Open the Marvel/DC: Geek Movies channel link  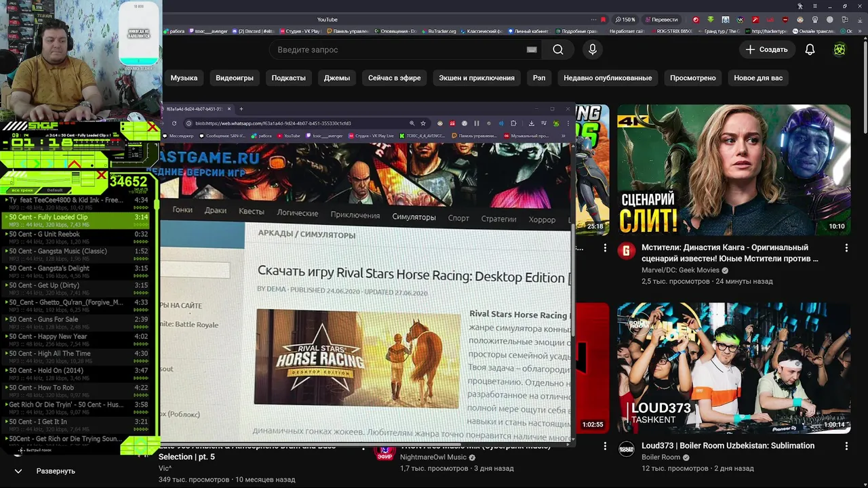(680, 270)
